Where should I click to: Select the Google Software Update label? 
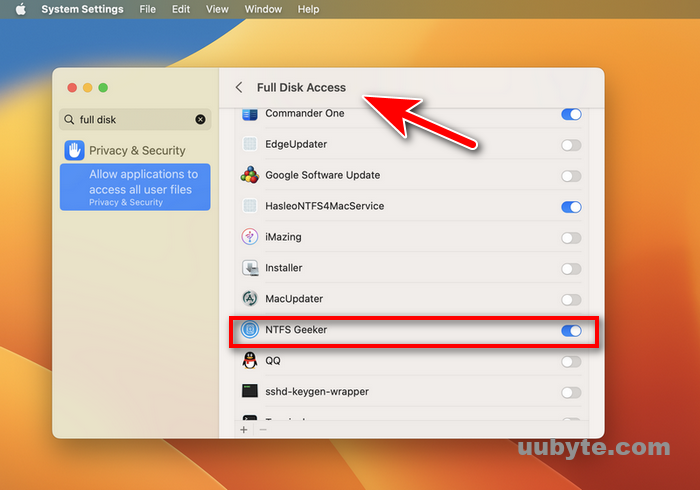[x=322, y=175]
